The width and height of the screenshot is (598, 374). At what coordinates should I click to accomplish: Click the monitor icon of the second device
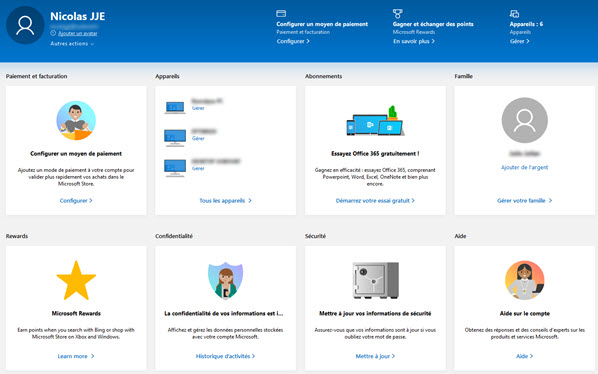click(x=175, y=138)
